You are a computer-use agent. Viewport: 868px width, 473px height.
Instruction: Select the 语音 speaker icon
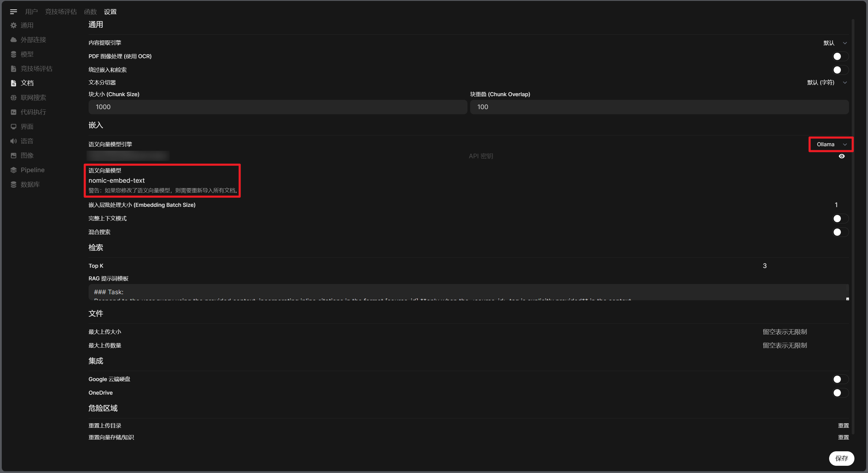point(14,141)
